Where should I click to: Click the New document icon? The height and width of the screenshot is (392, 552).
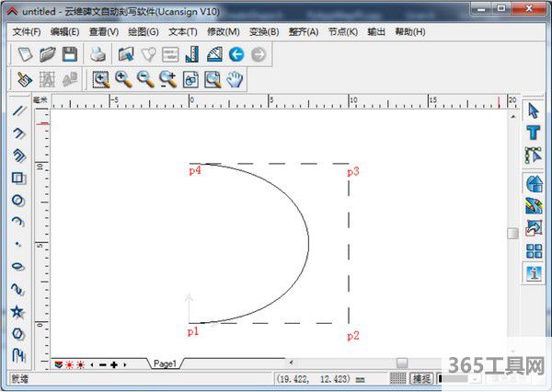[x=25, y=55]
